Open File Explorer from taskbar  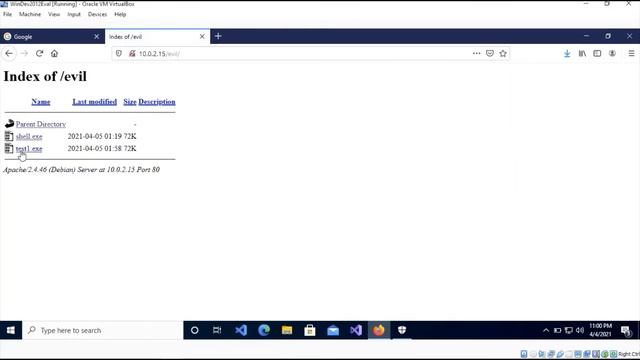[x=287, y=330]
